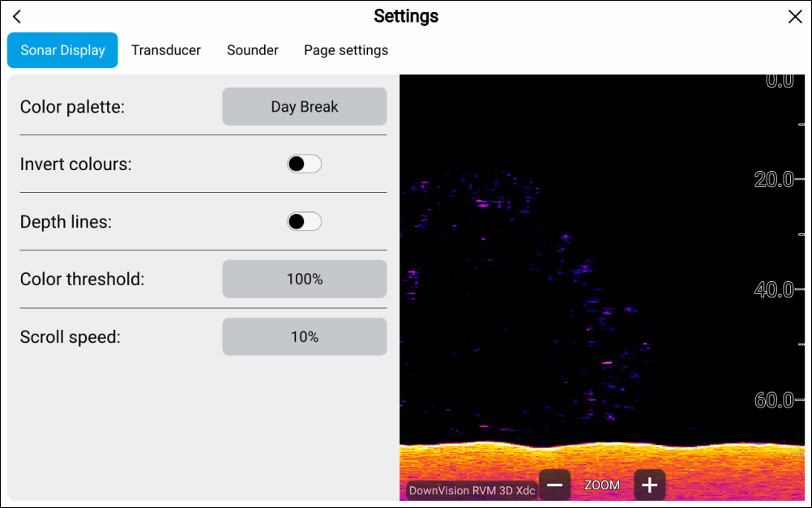The height and width of the screenshot is (508, 812).
Task: Click the ZOOM label
Action: (602, 485)
